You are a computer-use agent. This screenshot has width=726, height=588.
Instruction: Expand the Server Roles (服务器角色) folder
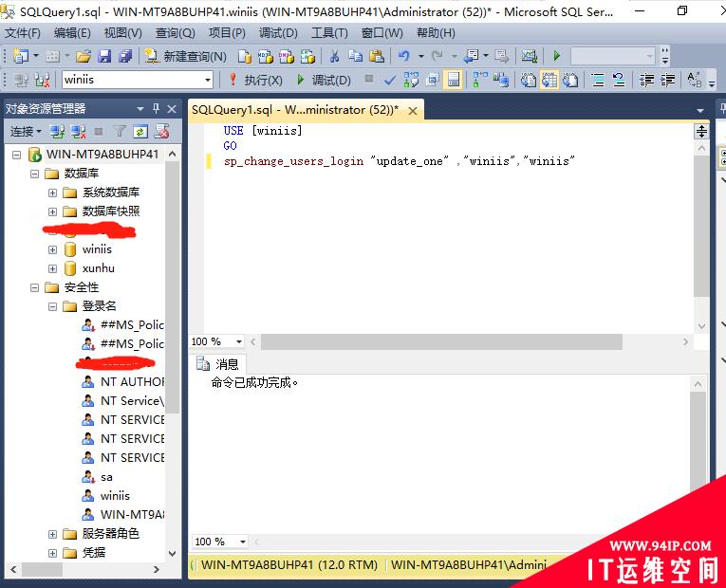(x=53, y=534)
